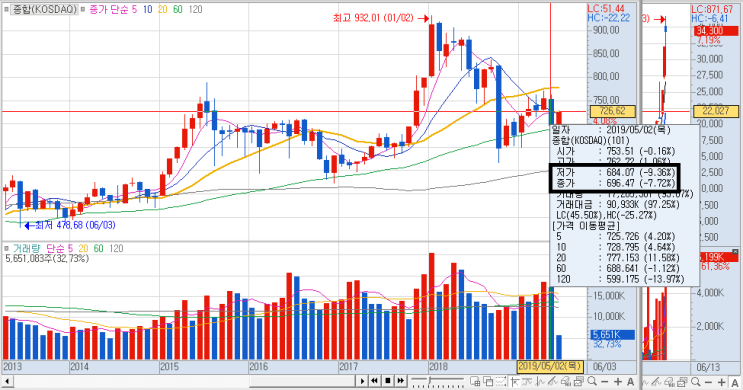Toggle the crosshair cursor icon in main toolbar

[x=514, y=381]
